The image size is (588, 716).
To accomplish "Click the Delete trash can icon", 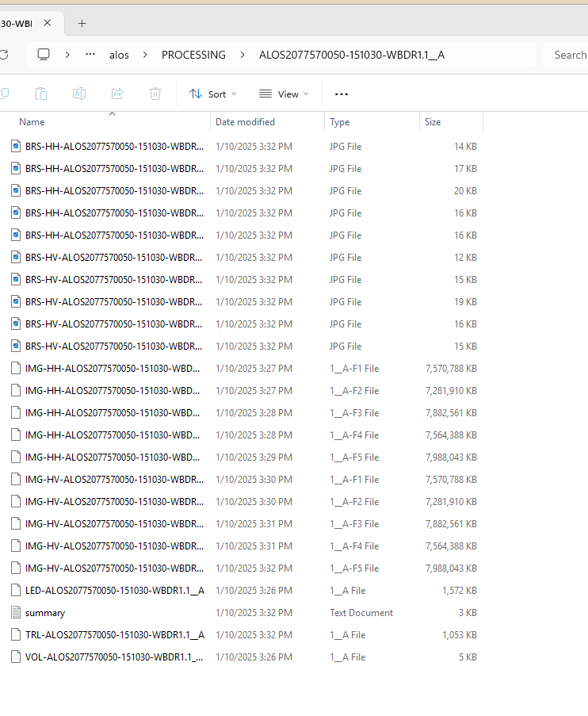I will click(155, 94).
